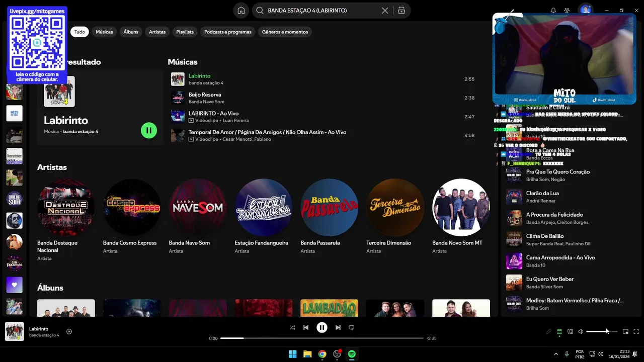Show hidden system tray icons
Screen dimensions: 644x362
(x=556, y=354)
